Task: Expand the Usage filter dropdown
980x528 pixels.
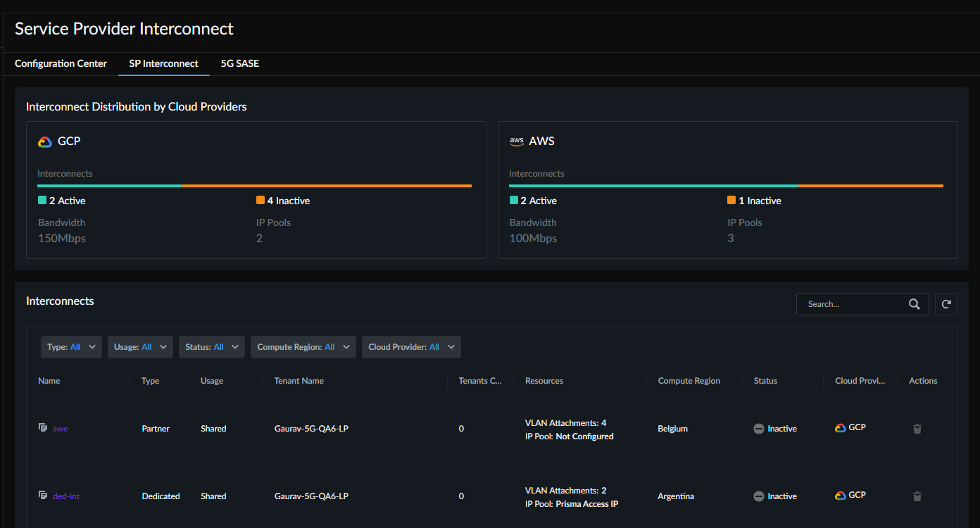Action: click(140, 347)
